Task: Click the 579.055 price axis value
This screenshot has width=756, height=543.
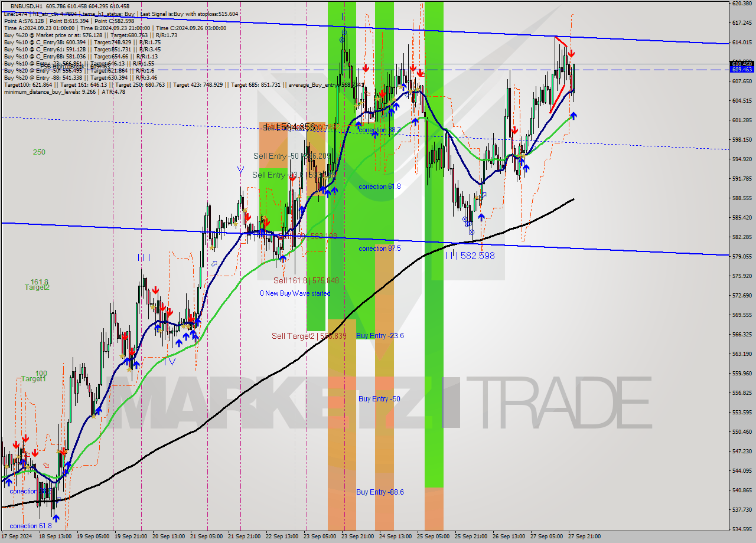Action: pyautogui.click(x=741, y=257)
